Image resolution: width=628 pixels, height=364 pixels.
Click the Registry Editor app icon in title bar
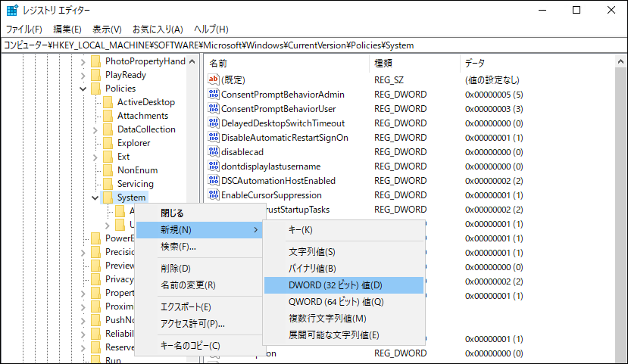(12, 11)
